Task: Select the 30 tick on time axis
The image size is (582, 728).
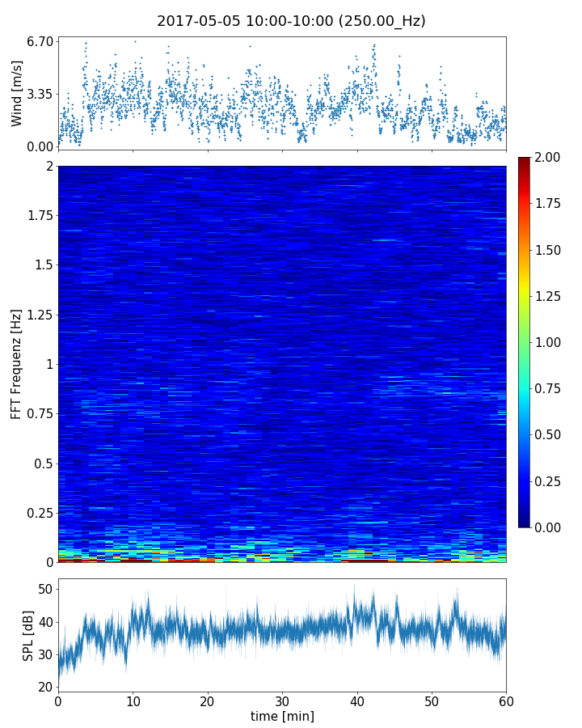Action: (282, 700)
